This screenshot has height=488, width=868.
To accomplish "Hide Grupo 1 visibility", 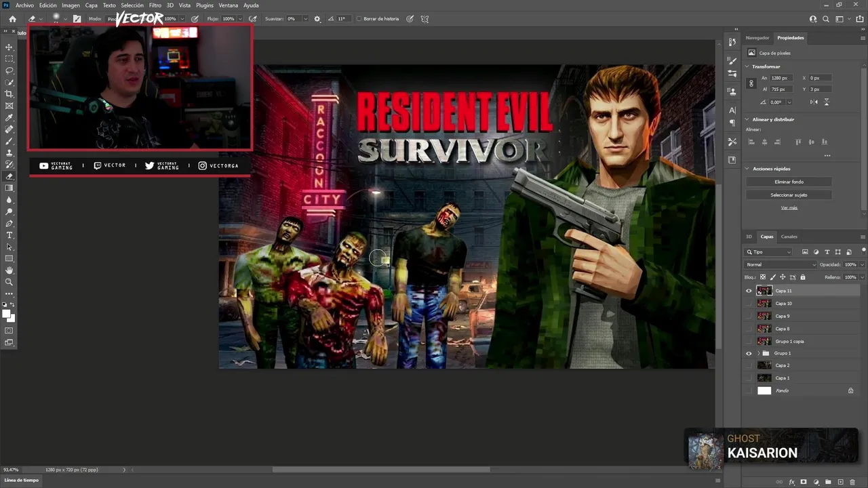I will click(749, 353).
